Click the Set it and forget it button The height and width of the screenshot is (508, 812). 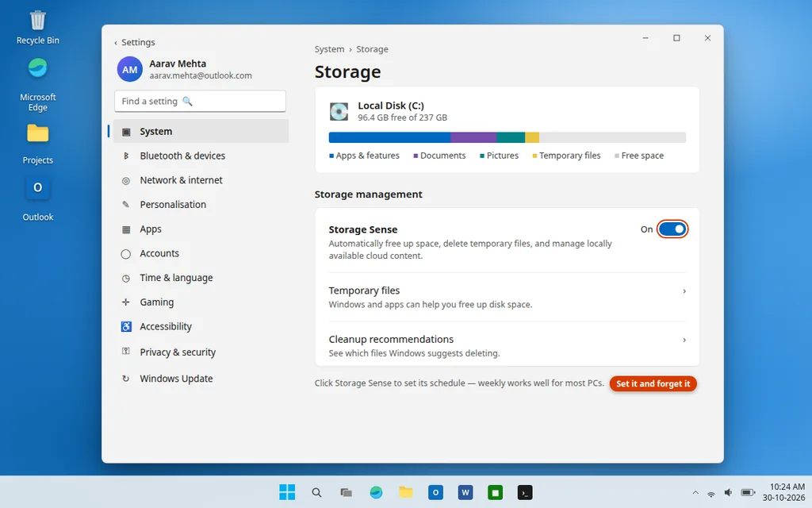[653, 383]
